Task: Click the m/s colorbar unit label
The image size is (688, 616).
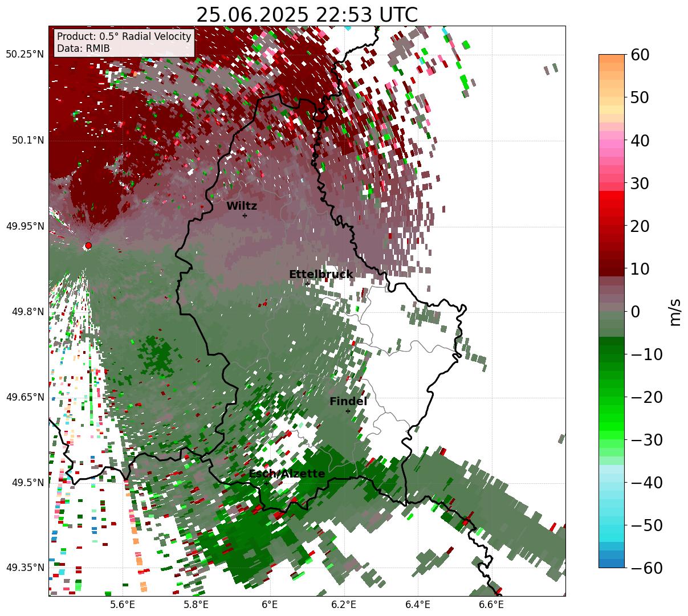Action: [x=675, y=312]
